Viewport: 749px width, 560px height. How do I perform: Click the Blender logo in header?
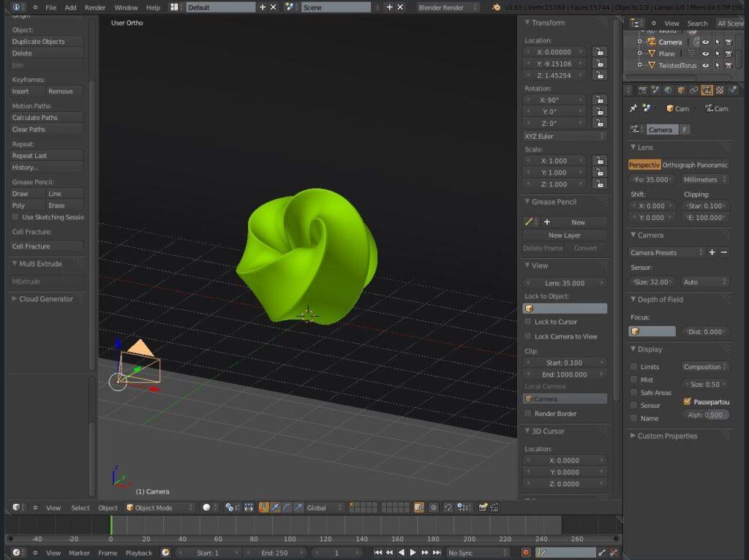pos(497,7)
